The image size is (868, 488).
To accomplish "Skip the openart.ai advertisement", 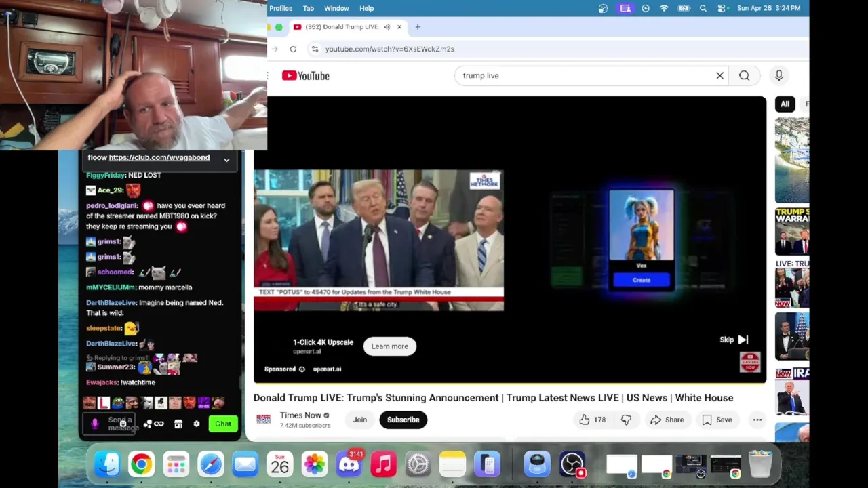I will [x=734, y=340].
